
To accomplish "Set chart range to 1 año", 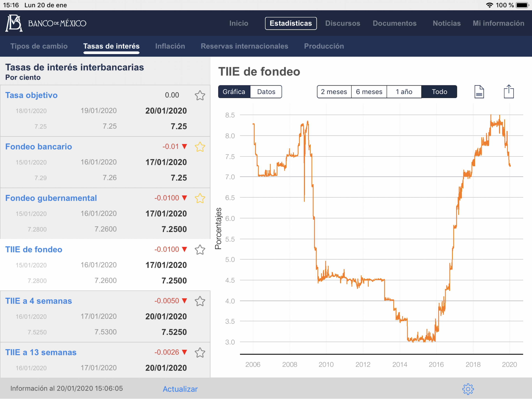I will [404, 92].
